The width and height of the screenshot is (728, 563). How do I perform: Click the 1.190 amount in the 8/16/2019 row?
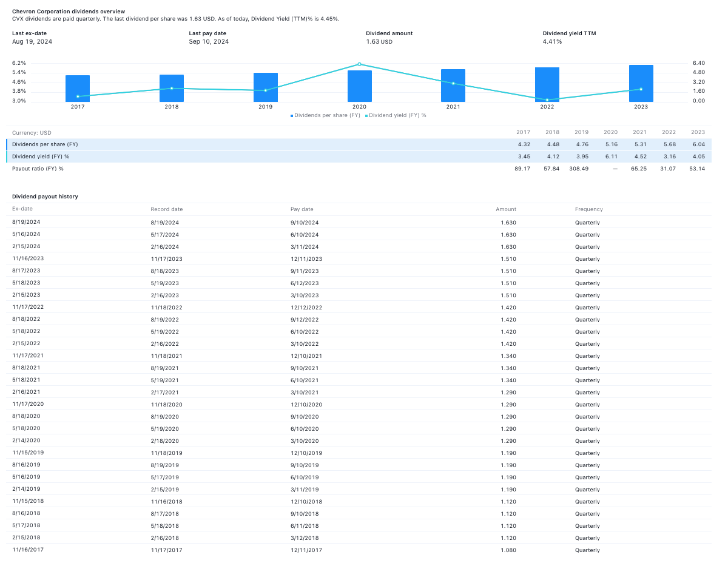pos(508,465)
